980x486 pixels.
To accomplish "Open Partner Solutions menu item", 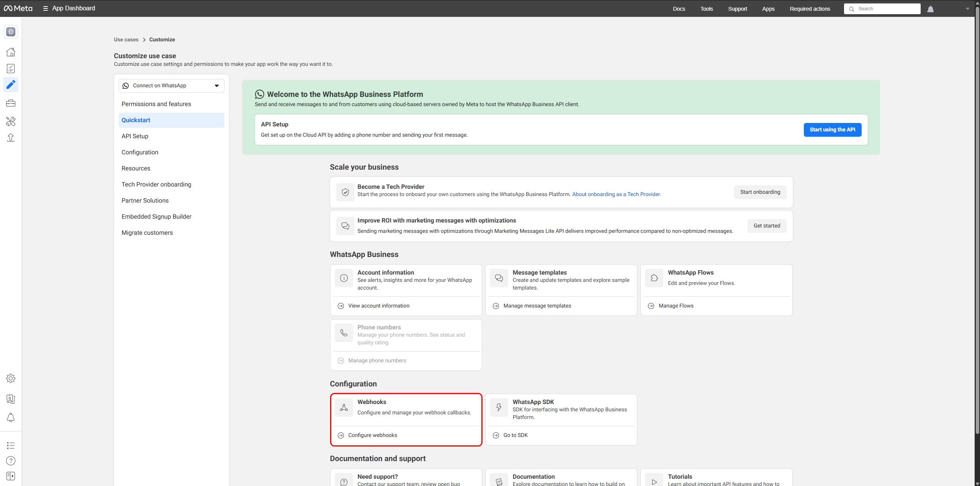I will coord(171,201).
